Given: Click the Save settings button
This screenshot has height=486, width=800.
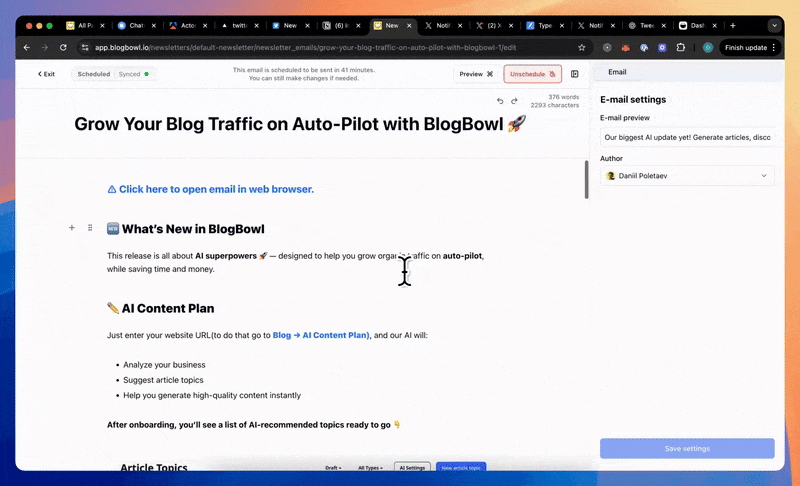Looking at the screenshot, I should pos(687,448).
